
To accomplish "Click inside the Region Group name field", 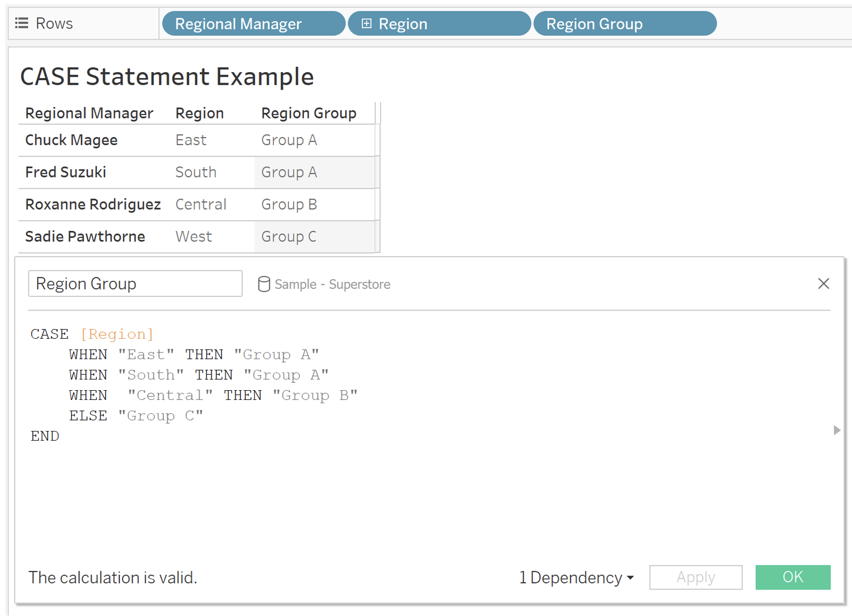I will [135, 283].
